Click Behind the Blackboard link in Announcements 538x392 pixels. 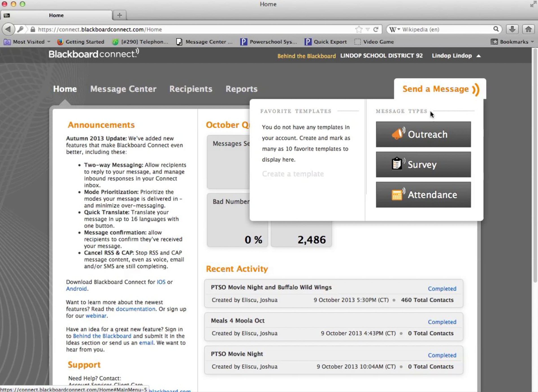tap(102, 336)
